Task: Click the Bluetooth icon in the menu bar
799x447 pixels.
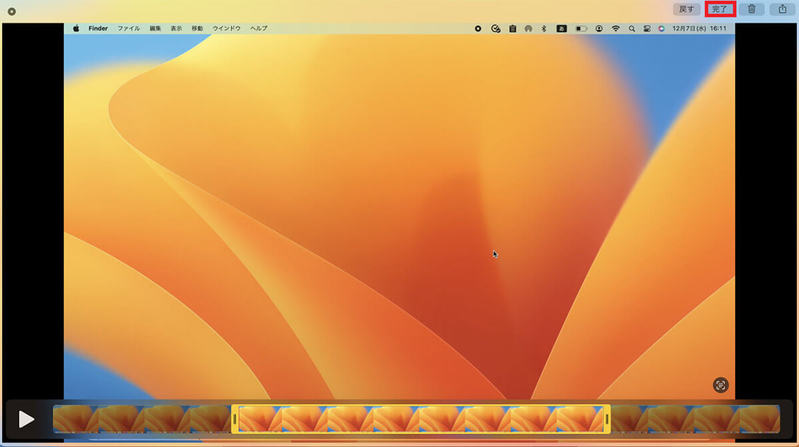Action: (x=544, y=29)
